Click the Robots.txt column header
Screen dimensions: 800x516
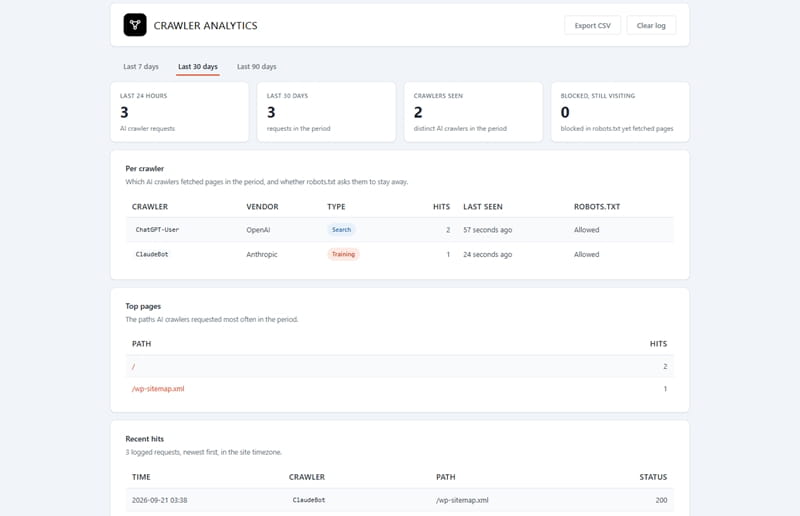coord(597,207)
